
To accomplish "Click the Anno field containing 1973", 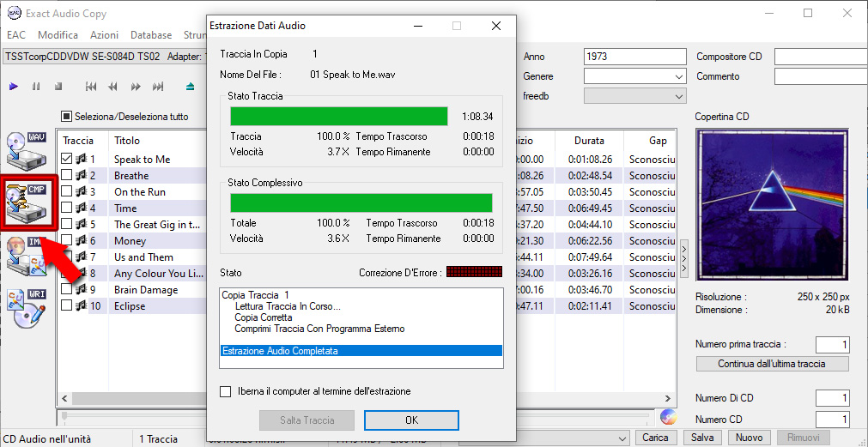I will 635,57.
